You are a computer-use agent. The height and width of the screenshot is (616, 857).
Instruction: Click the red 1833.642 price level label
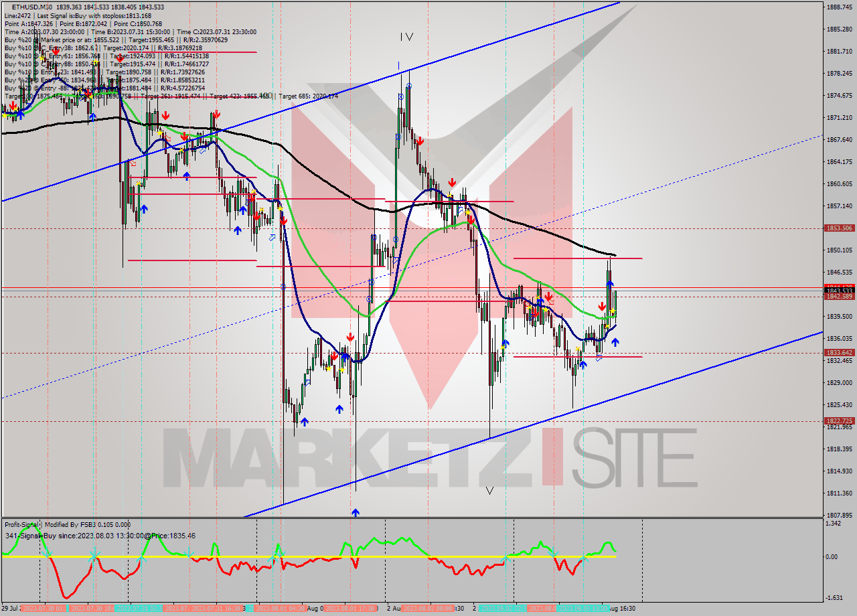point(839,352)
